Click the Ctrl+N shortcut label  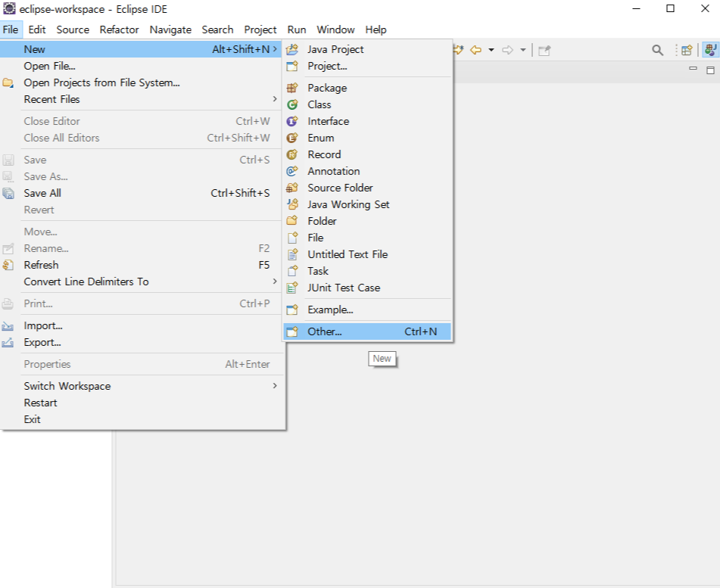point(421,332)
